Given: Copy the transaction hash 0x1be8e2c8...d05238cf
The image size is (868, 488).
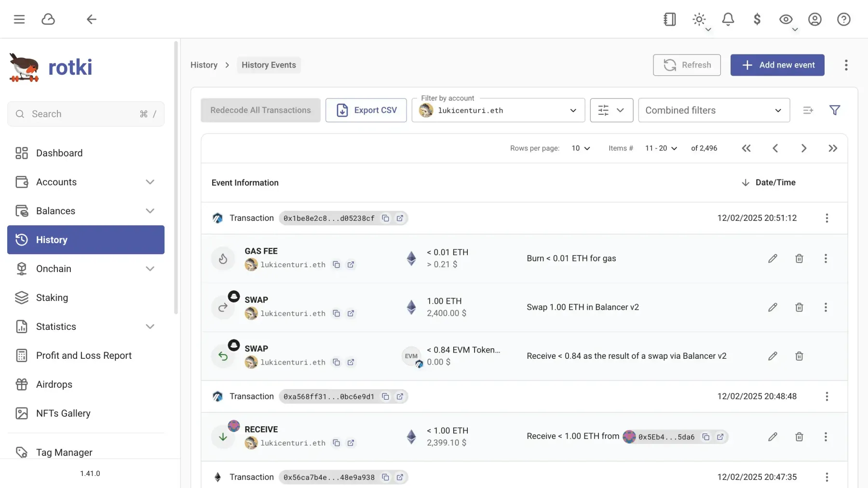Looking at the screenshot, I should coord(386,218).
